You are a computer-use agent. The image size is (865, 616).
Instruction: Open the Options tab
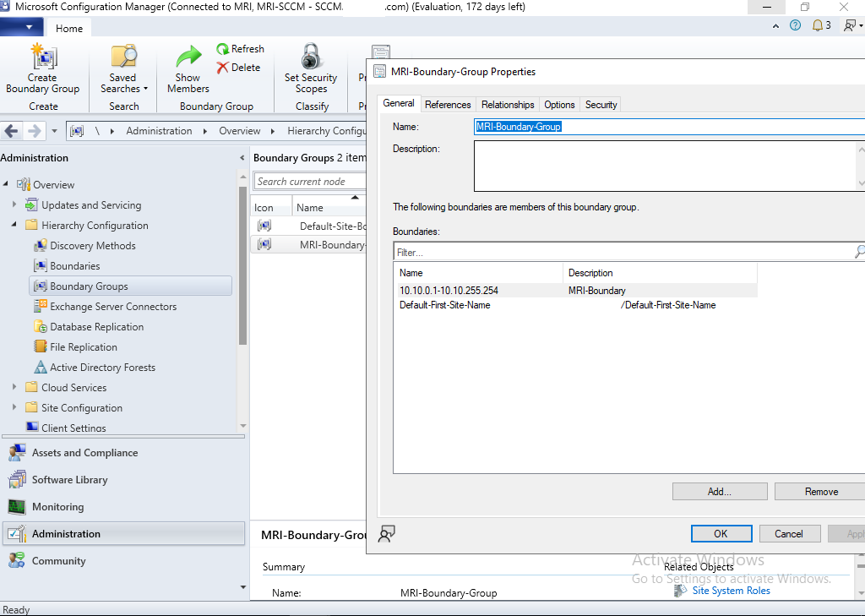pyautogui.click(x=559, y=104)
